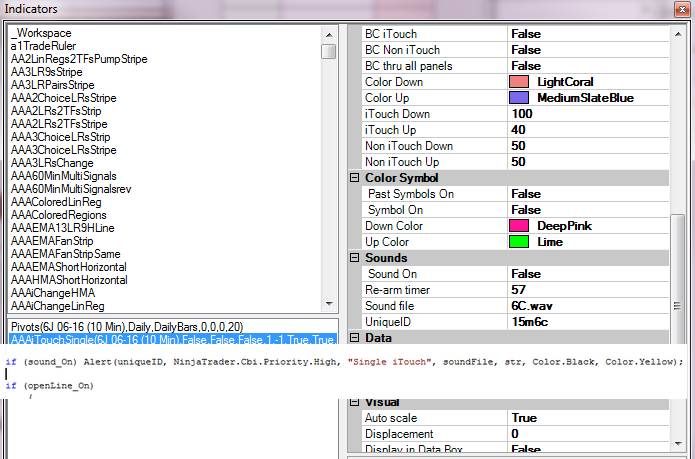The image size is (695, 459).
Task: Click the BC Non iTouch False value
Action: 588,50
